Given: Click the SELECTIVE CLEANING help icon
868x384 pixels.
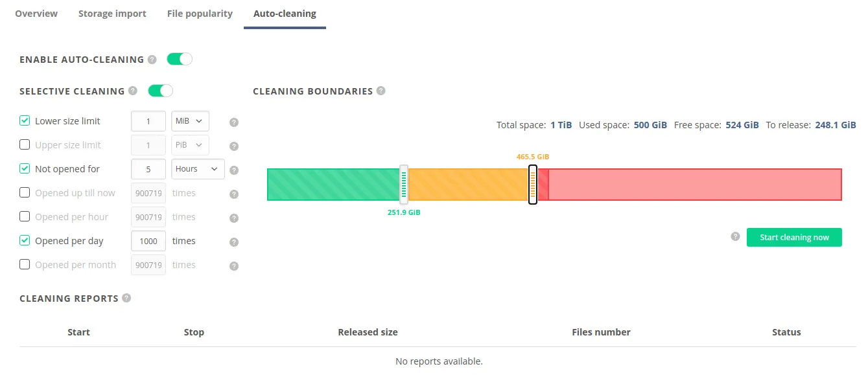Looking at the screenshot, I should 132,91.
